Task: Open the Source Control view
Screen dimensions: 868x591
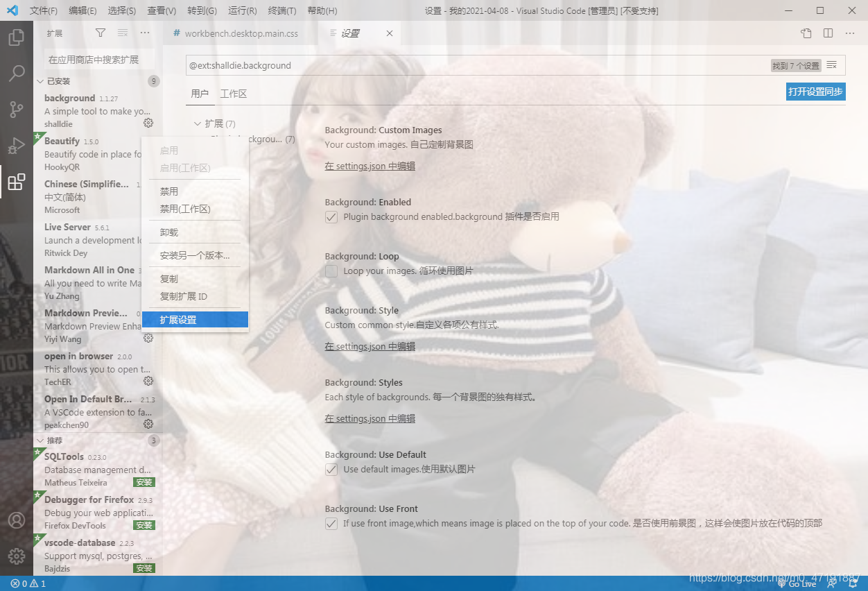Action: pos(16,110)
